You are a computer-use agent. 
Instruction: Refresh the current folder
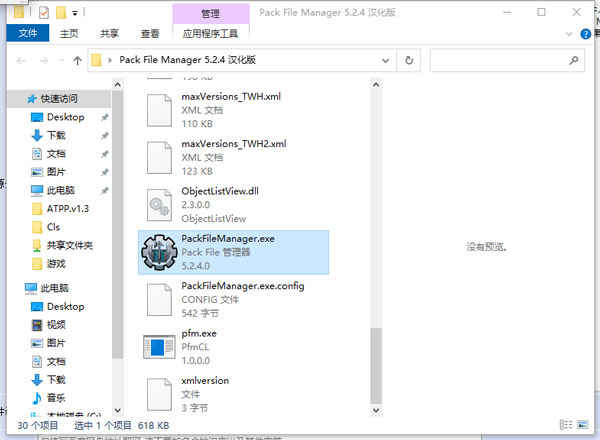(409, 60)
